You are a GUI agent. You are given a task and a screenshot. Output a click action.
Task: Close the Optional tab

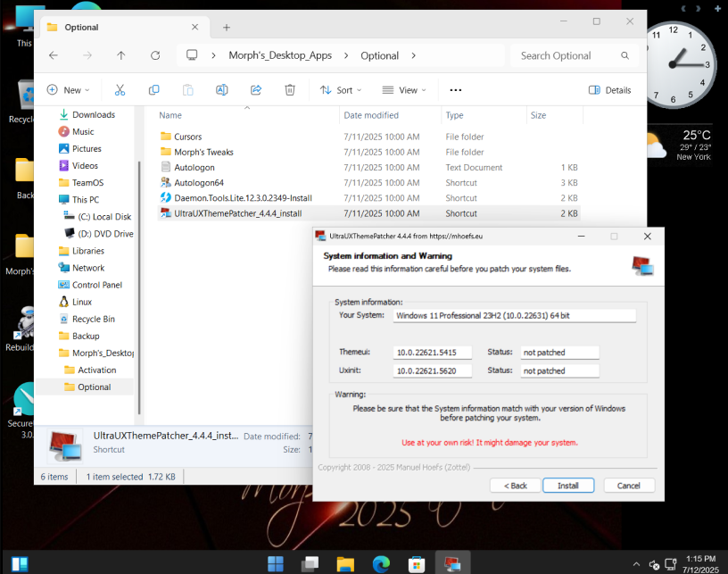point(195,27)
